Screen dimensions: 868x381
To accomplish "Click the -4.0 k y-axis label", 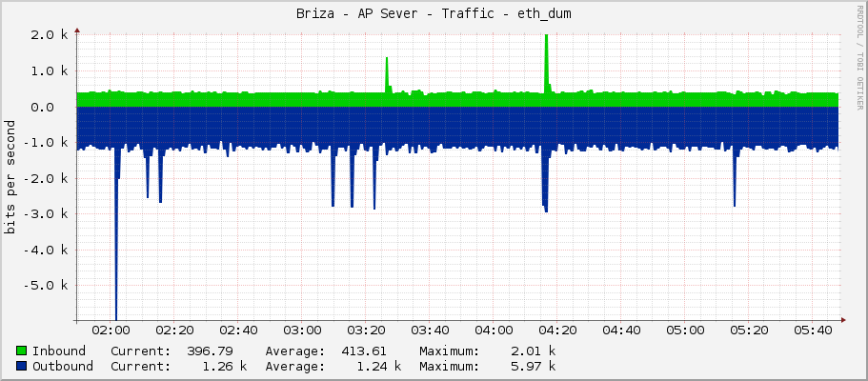I will click(x=46, y=250).
